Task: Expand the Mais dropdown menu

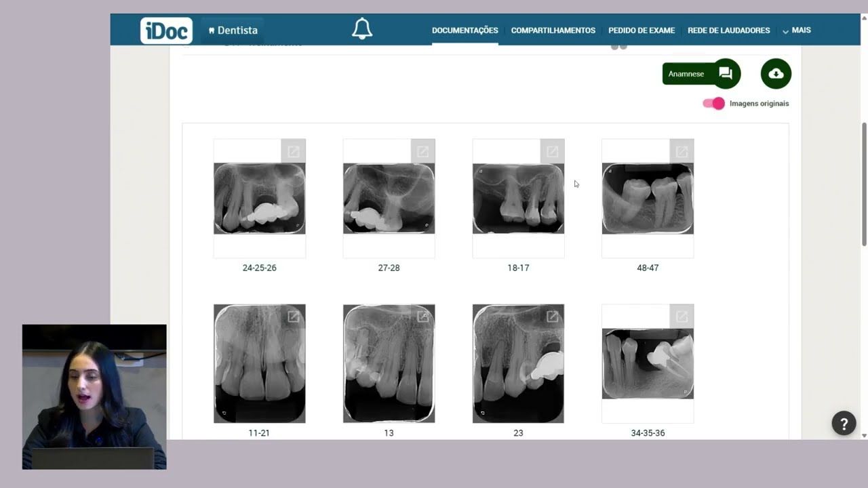Action: tap(797, 30)
